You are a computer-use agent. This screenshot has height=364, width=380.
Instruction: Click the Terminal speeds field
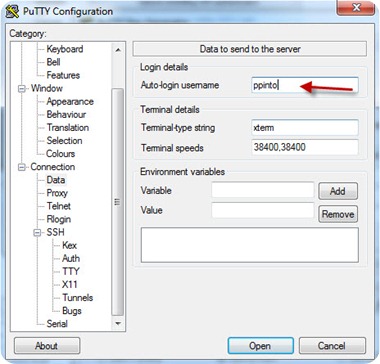[305, 147]
